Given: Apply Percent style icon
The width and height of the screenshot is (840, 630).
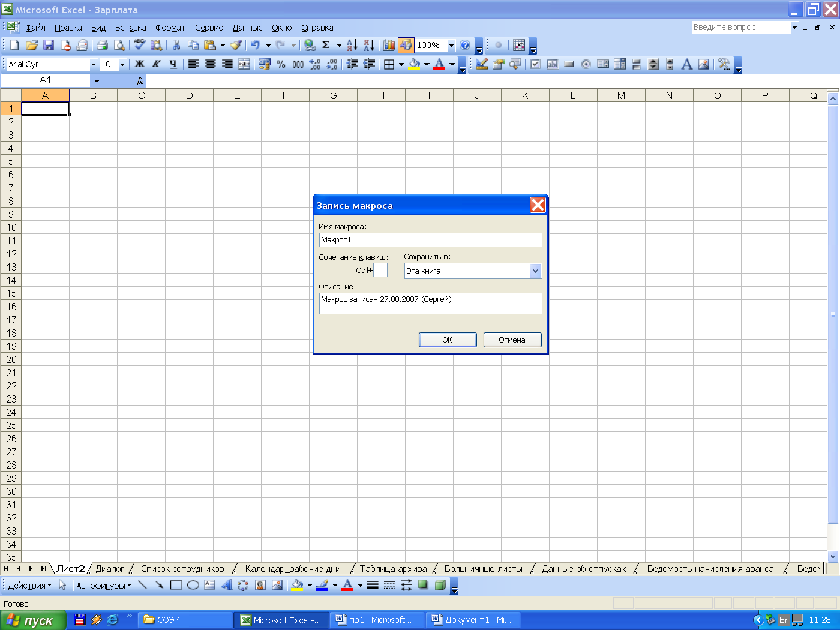Looking at the screenshot, I should tap(281, 64).
